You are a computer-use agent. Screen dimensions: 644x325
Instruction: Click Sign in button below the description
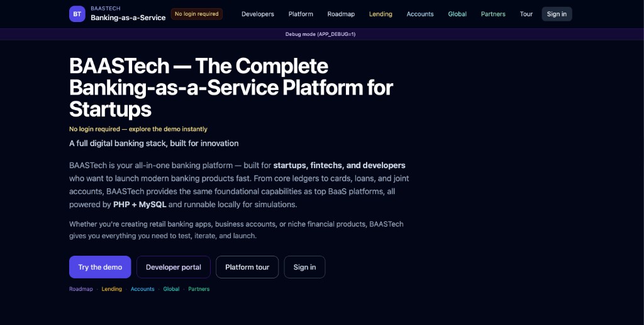tap(304, 267)
